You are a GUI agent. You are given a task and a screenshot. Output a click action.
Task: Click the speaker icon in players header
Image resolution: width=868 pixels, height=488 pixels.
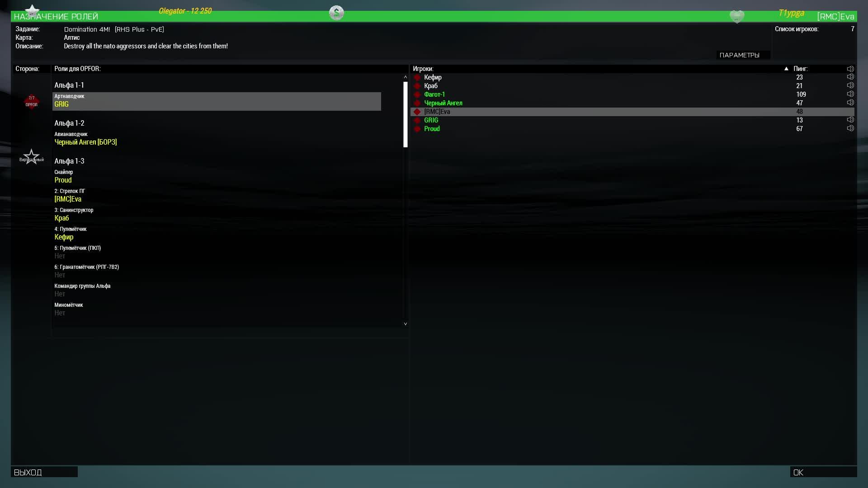850,69
